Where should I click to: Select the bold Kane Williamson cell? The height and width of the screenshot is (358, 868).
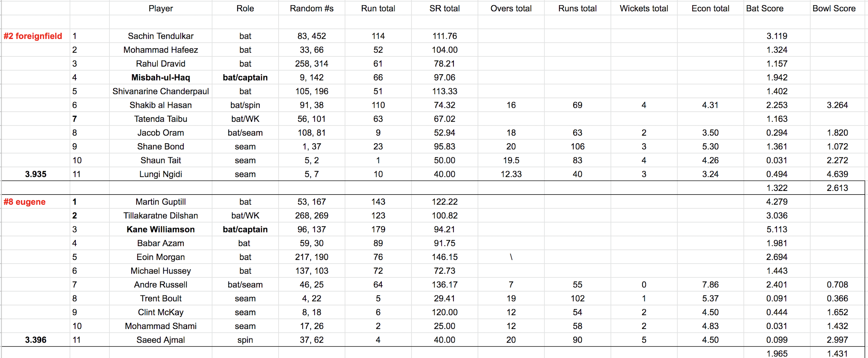(160, 229)
